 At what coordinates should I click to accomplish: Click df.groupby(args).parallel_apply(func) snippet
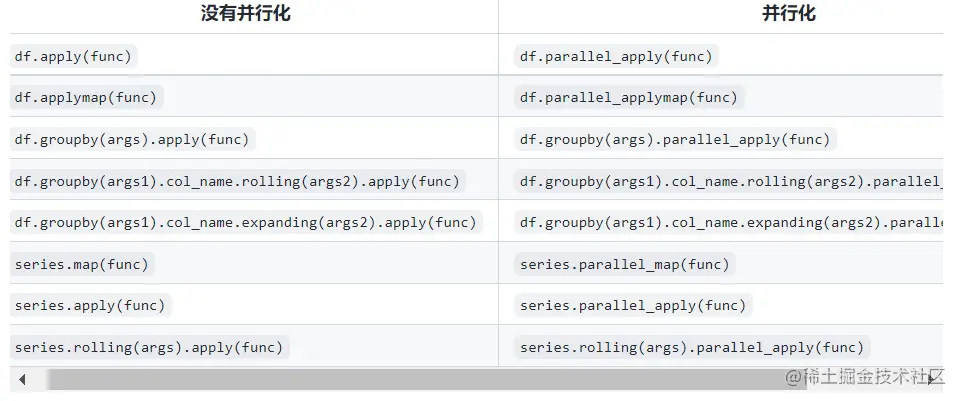tap(675, 140)
